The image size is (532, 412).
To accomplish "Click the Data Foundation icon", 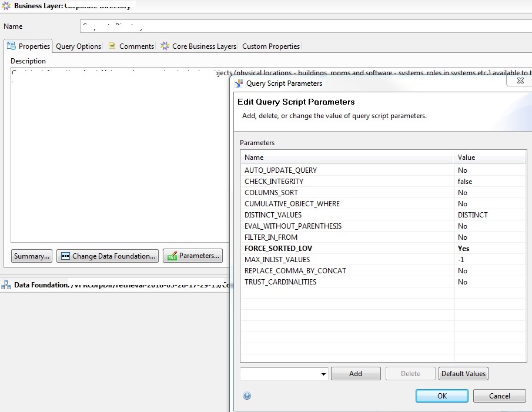I will pyautogui.click(x=6, y=285).
